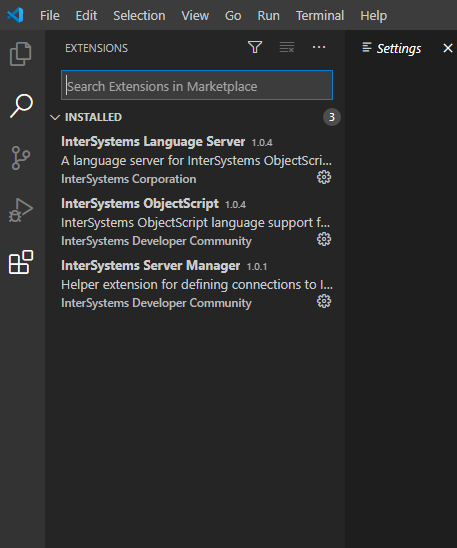Open the Explorer view in activity bar
This screenshot has height=548, width=457.
21,54
